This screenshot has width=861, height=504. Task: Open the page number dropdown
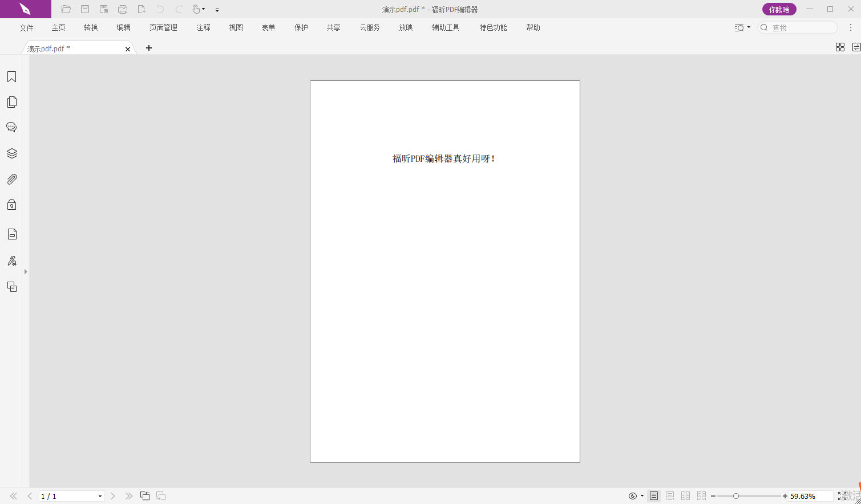click(x=100, y=497)
